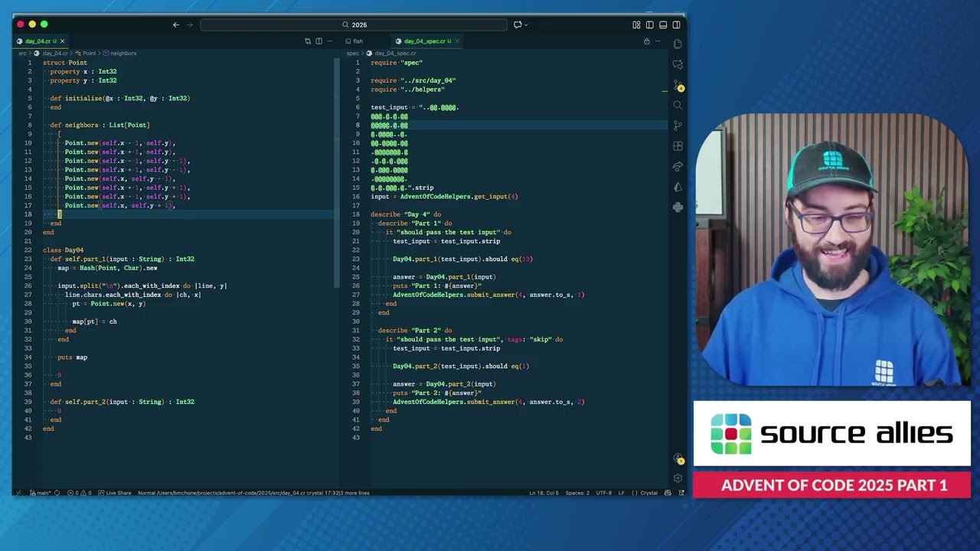
Task: Switch git branch main in status bar
Action: pyautogui.click(x=41, y=493)
